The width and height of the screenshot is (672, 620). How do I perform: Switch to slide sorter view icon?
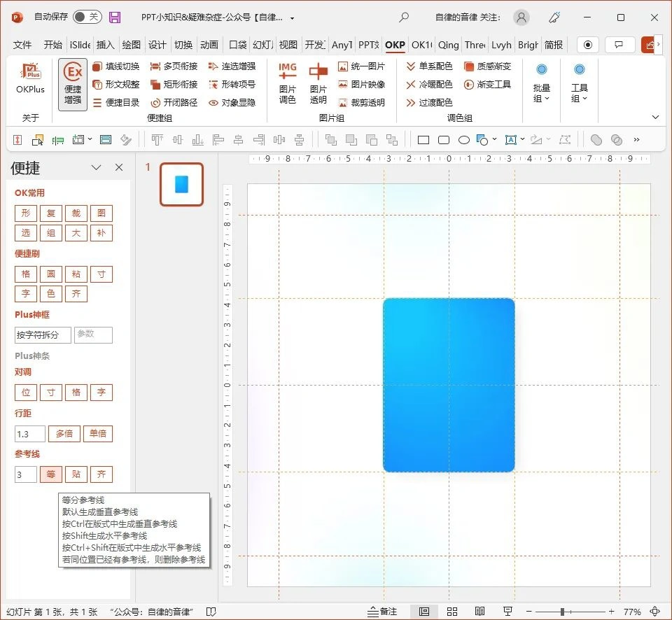tap(452, 612)
